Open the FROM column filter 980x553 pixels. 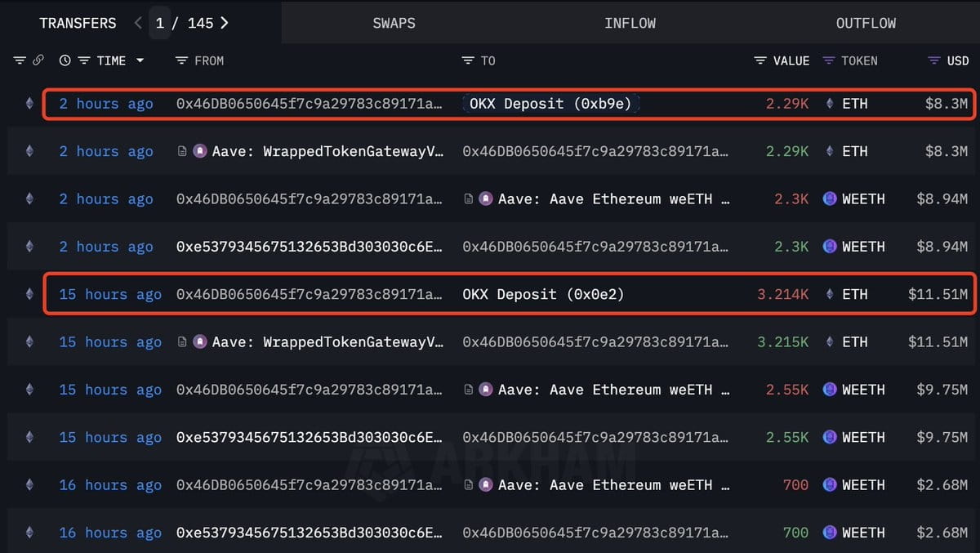pos(181,60)
